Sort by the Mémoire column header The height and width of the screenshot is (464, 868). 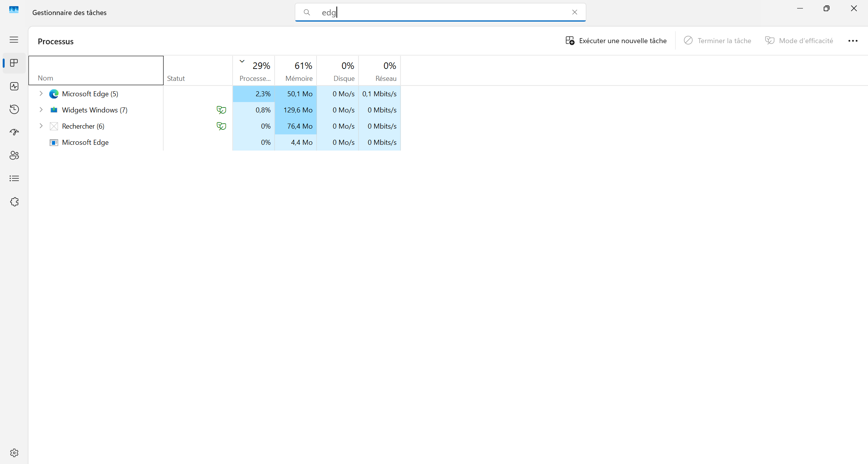tap(296, 70)
